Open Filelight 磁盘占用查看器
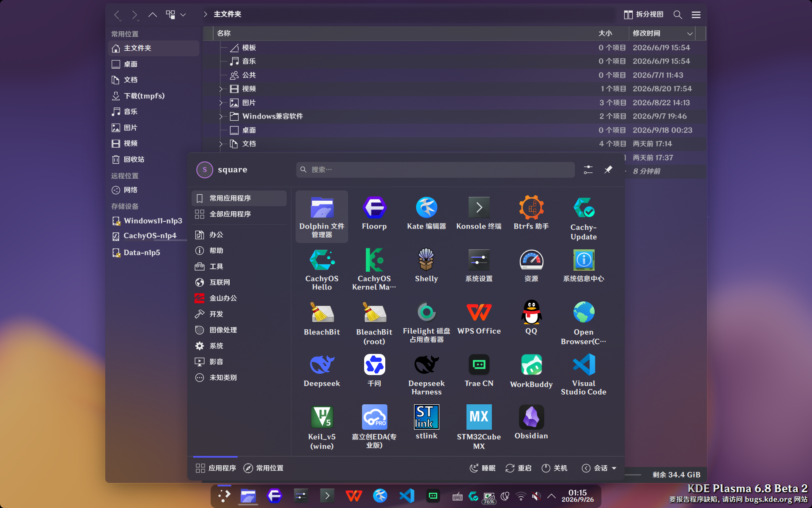 click(x=426, y=322)
